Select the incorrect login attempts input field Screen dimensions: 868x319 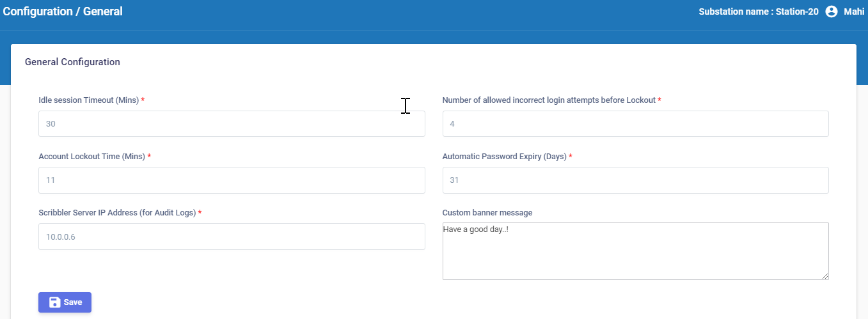635,124
